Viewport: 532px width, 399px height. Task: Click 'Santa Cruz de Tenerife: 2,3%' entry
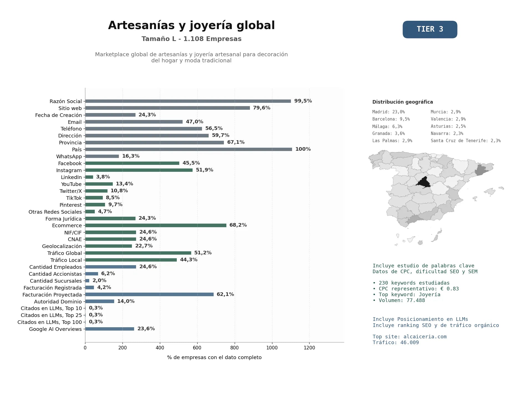coord(465,141)
